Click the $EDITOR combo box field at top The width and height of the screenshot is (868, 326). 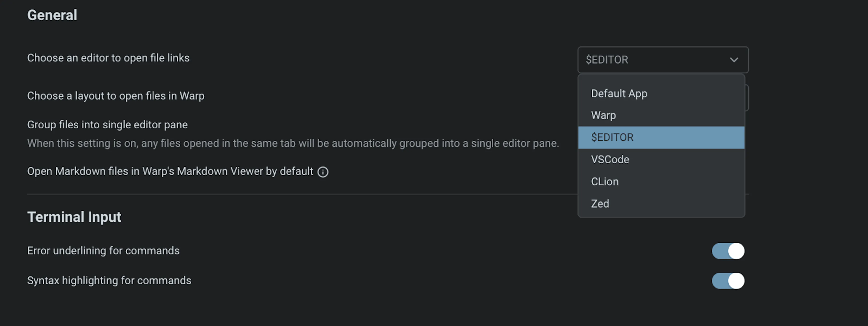pos(654,60)
